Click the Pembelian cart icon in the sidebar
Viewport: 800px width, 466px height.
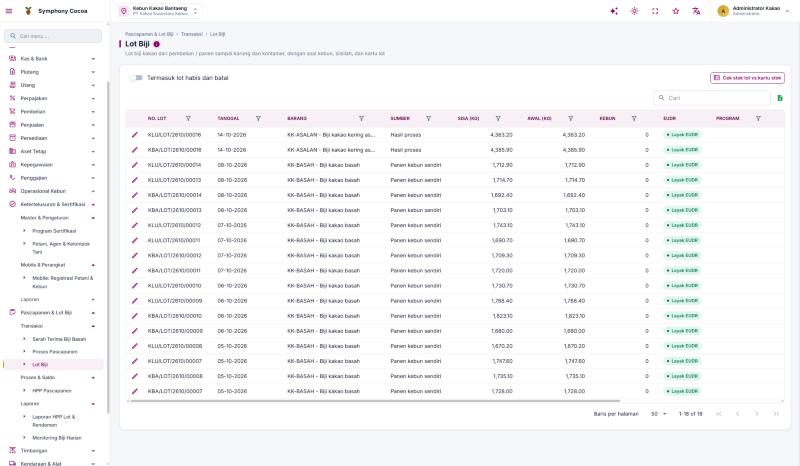[12, 111]
